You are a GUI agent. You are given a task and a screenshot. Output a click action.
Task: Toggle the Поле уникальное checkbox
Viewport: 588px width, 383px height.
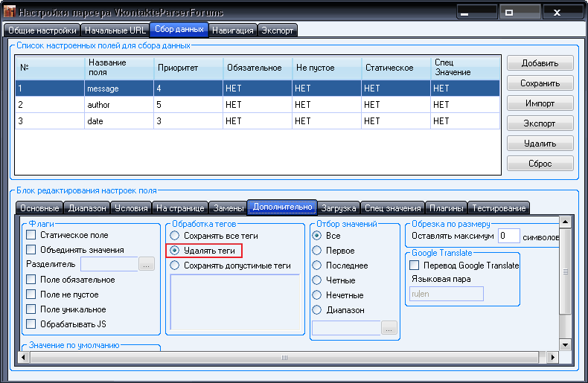point(31,309)
